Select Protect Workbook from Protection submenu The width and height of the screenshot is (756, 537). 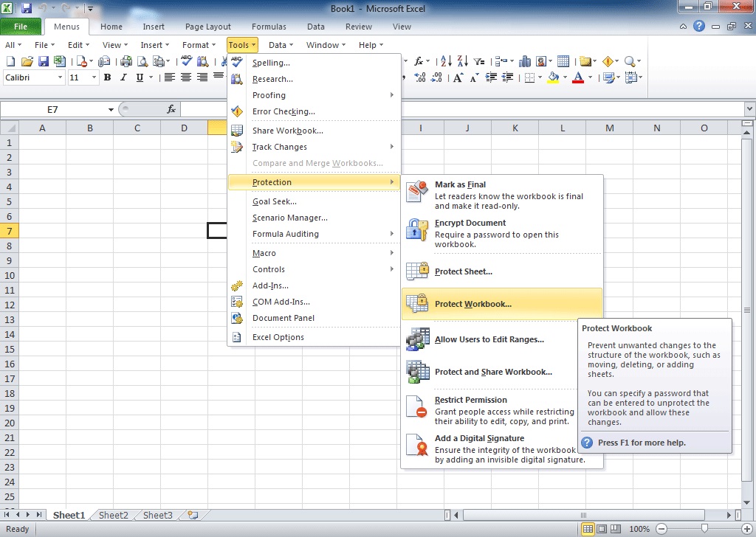[472, 304]
